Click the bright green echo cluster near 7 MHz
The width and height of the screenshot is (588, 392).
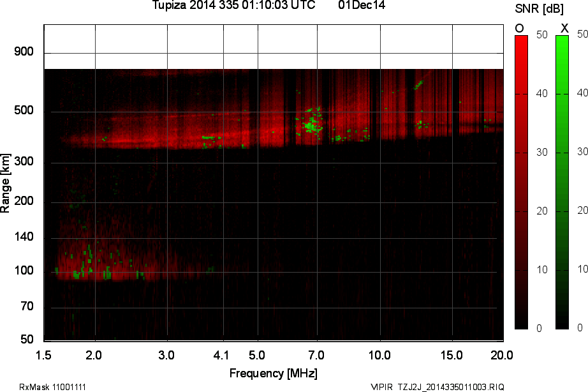pyautogui.click(x=311, y=124)
